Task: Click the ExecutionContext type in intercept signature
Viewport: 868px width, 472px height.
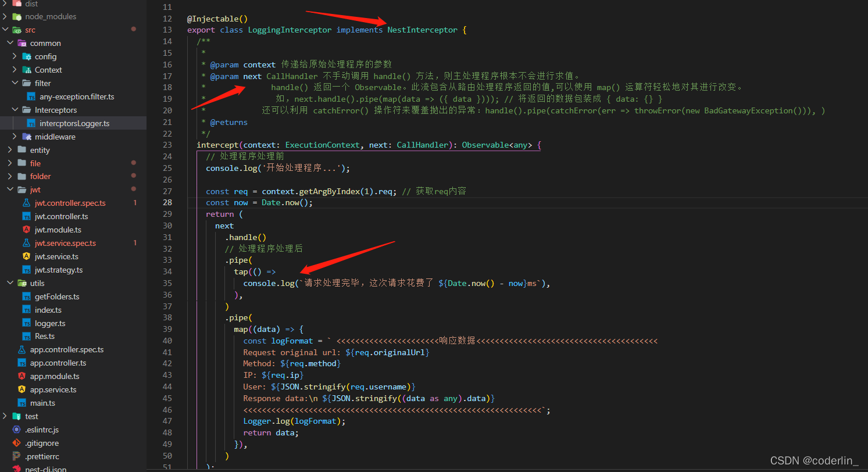Action: (323, 145)
